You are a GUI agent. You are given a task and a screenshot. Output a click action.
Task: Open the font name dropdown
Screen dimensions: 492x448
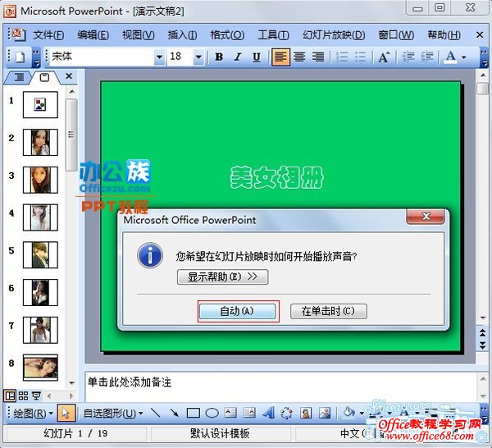(x=159, y=57)
